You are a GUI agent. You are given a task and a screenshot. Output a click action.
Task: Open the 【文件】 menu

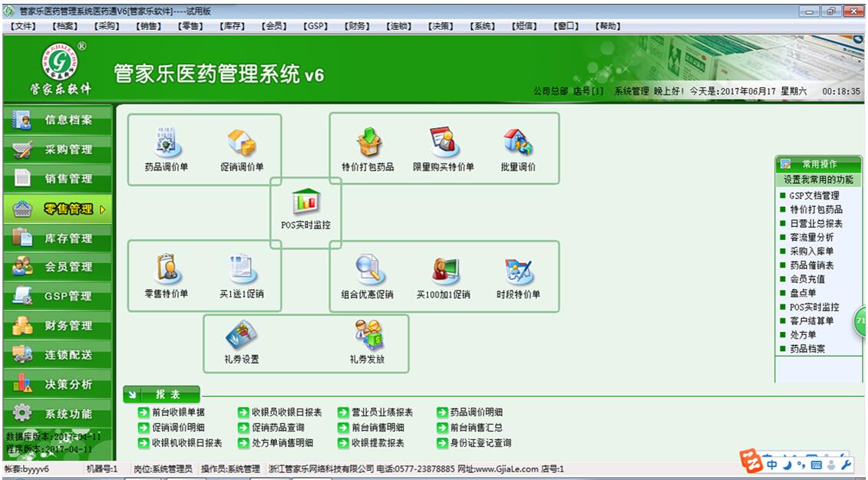(x=23, y=26)
